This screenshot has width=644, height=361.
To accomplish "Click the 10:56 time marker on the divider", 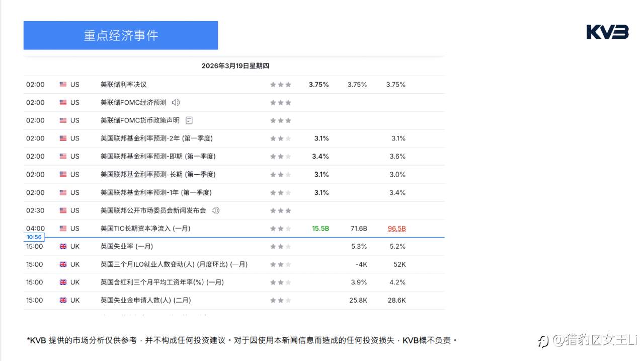I will point(34,237).
